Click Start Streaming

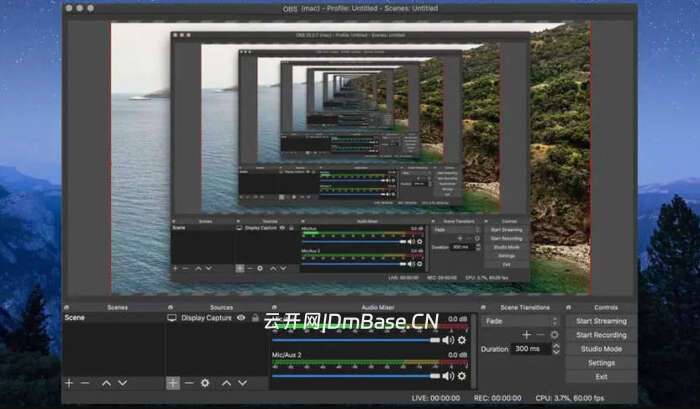[601, 321]
